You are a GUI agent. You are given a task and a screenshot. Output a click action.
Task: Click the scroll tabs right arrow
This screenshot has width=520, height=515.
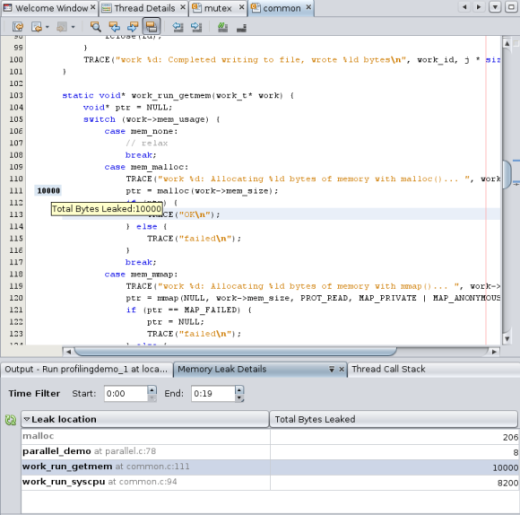click(x=479, y=7)
